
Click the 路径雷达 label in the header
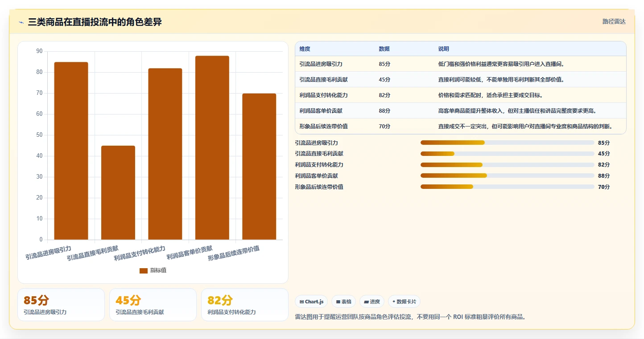[x=614, y=21]
